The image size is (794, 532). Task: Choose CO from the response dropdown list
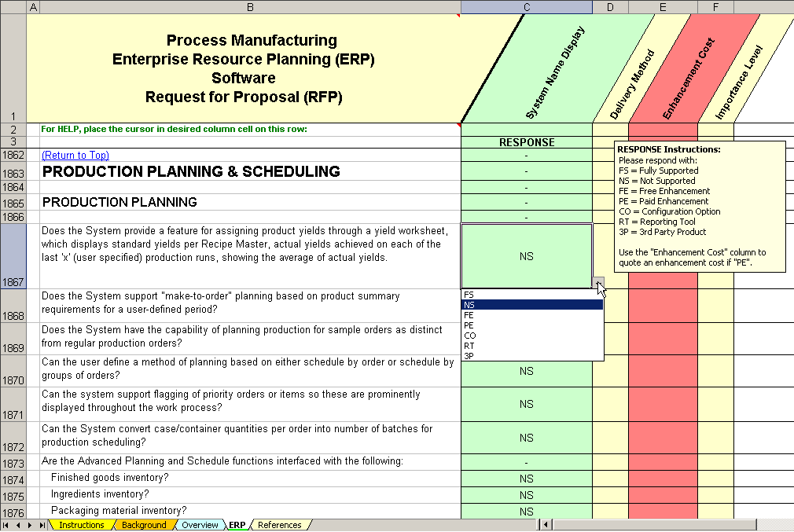click(x=532, y=335)
